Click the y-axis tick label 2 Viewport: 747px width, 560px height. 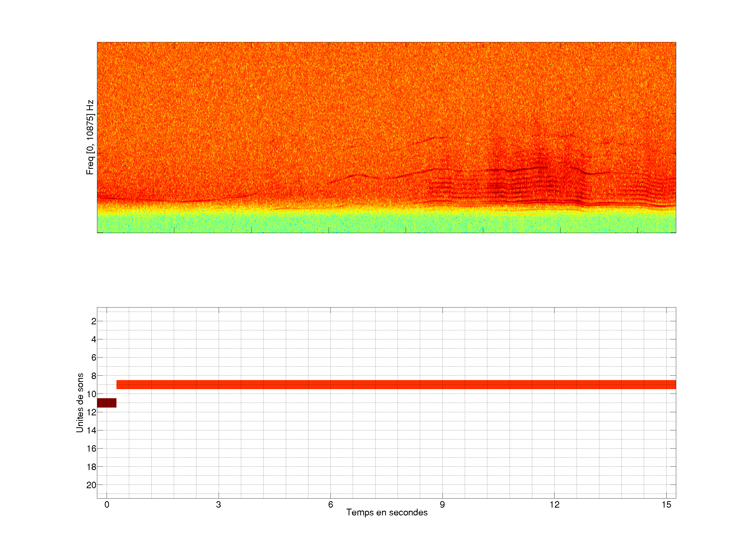94,321
